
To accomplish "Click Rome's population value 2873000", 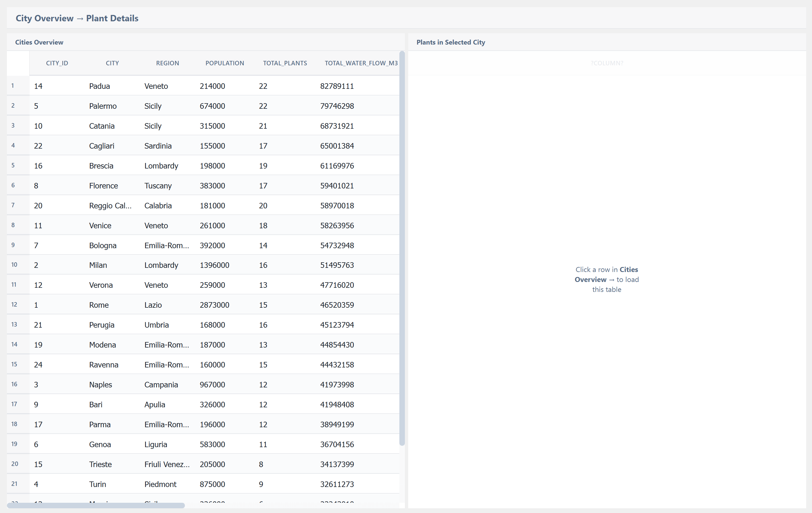I will (x=214, y=305).
